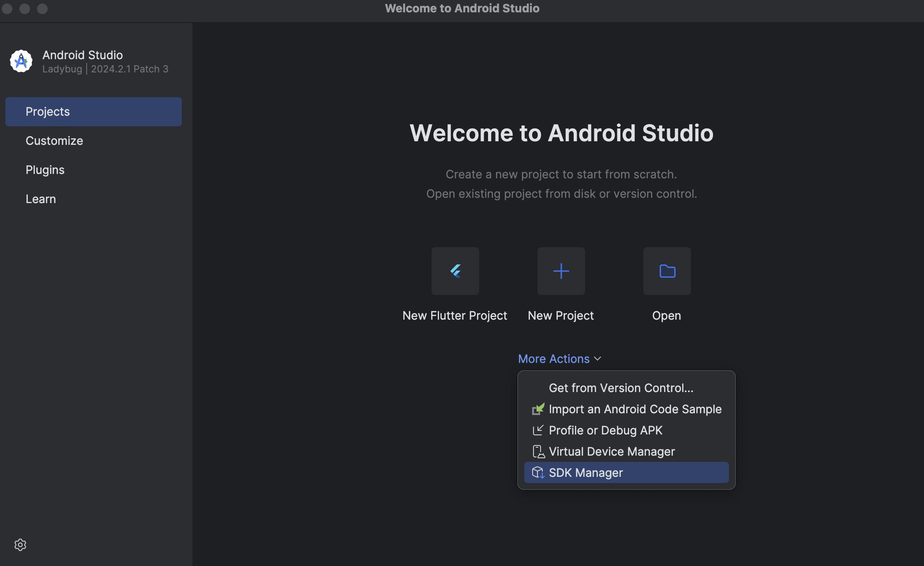The width and height of the screenshot is (924, 566).
Task: Go to the Learn tab
Action: 94,199
